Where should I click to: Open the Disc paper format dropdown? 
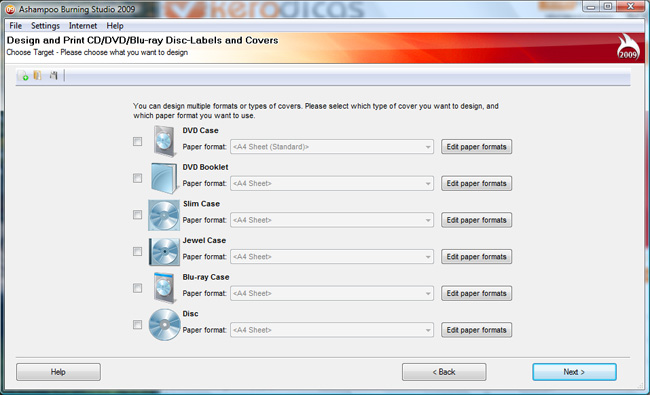[x=332, y=330]
